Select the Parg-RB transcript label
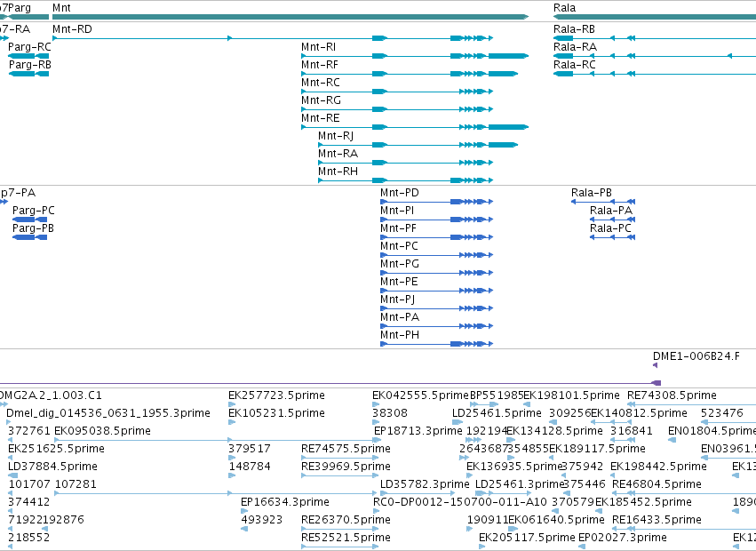 (x=30, y=65)
